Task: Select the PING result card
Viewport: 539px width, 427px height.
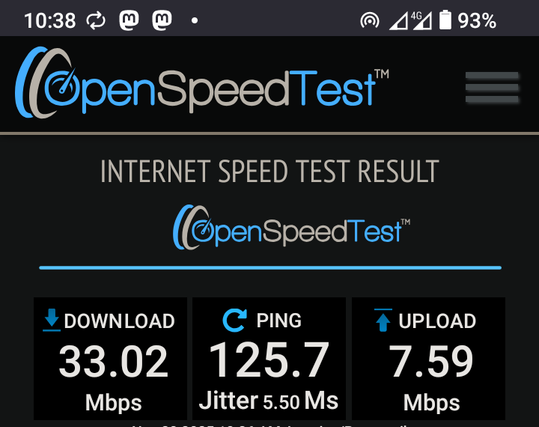Action: coord(269,359)
